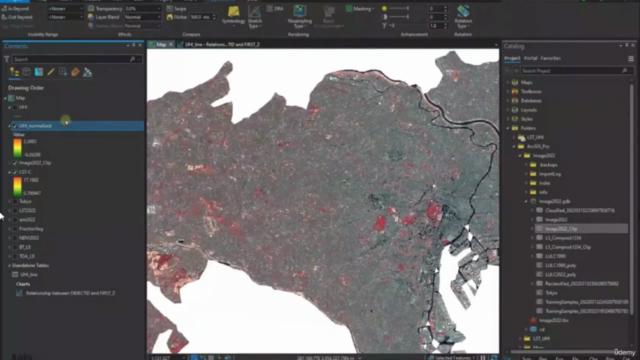Collapse the Folders node in Catalog
The image size is (640, 360).
coord(508,128)
